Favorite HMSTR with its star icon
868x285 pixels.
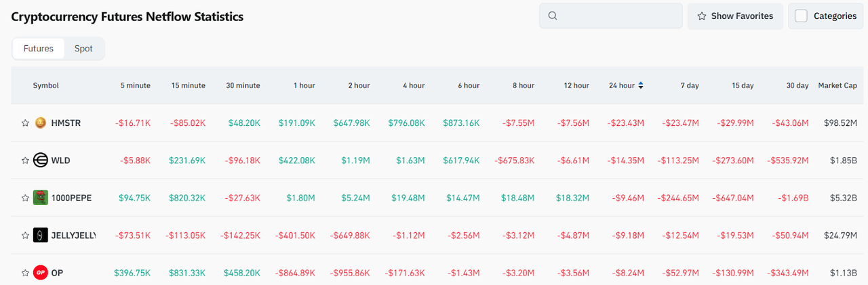[26, 123]
